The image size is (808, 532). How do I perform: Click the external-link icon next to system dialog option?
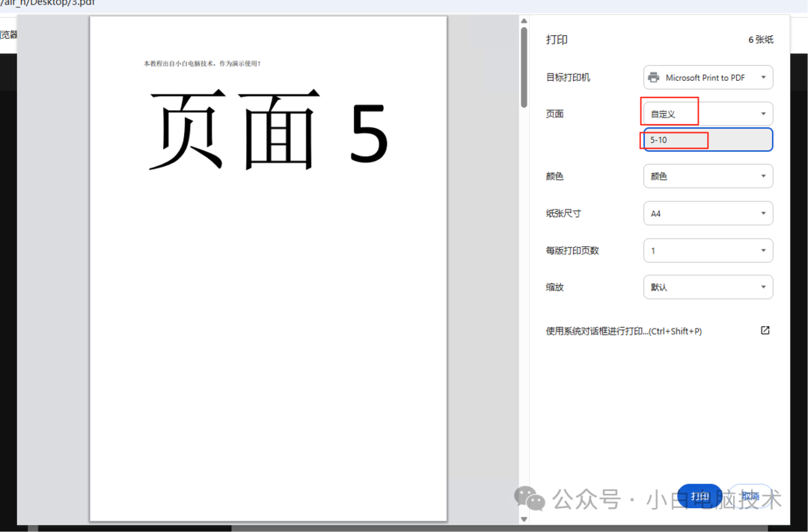[x=764, y=330]
